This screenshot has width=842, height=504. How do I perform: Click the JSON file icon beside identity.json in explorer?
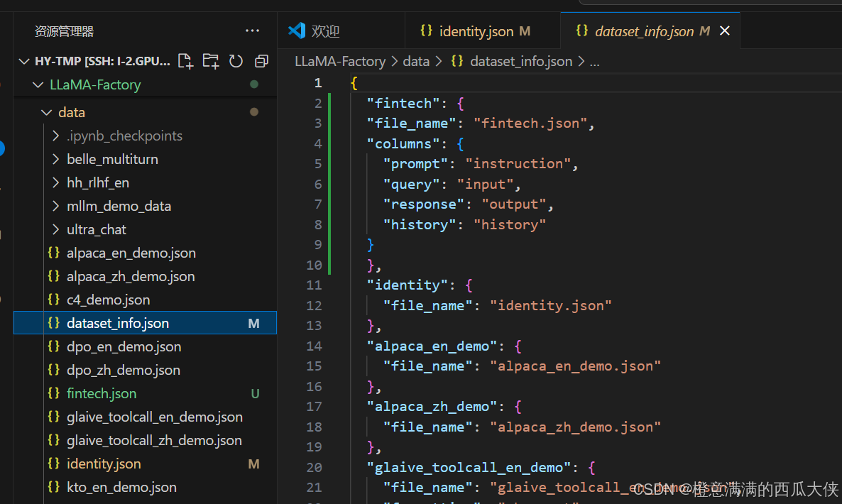point(54,464)
